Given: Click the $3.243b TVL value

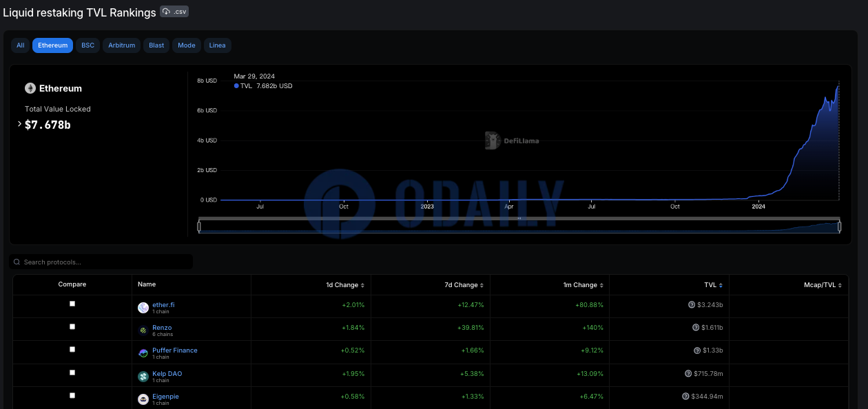Looking at the screenshot, I should tap(710, 304).
